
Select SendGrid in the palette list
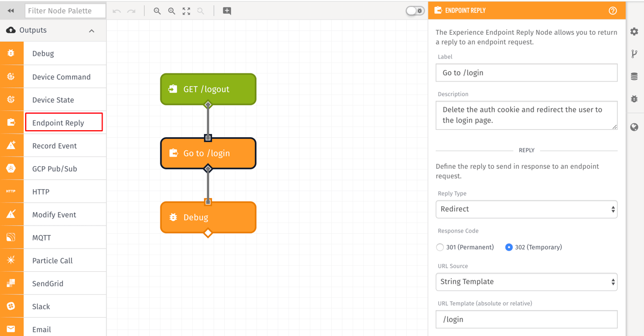(48, 283)
